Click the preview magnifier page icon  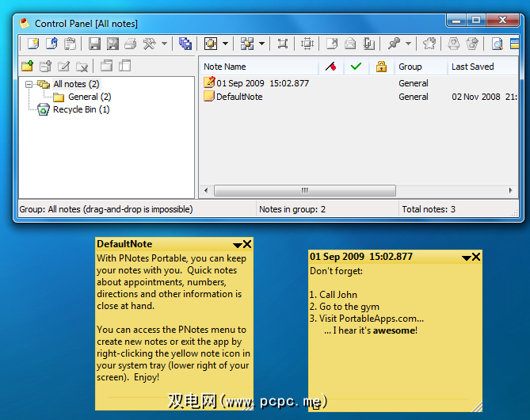click(x=497, y=44)
